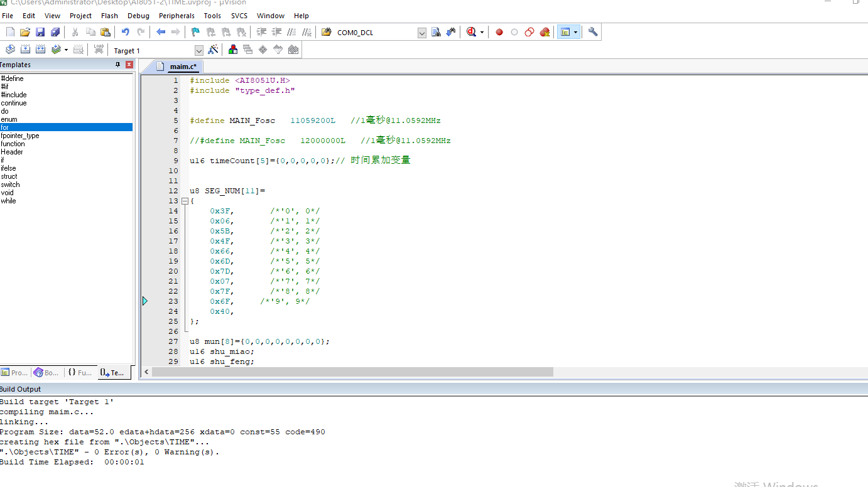Click the Unindent selection icon
Image resolution: width=868 pixels, height=487 pixels.
(x=276, y=32)
